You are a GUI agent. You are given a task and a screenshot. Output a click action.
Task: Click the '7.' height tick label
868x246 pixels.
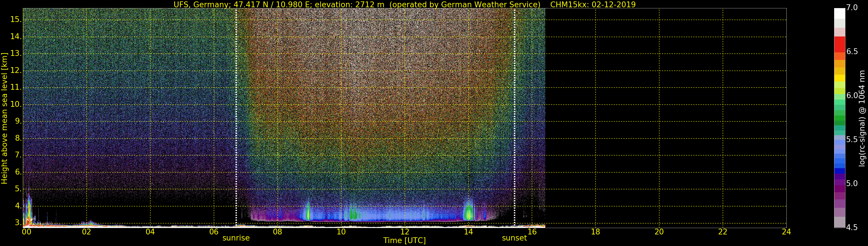18,155
